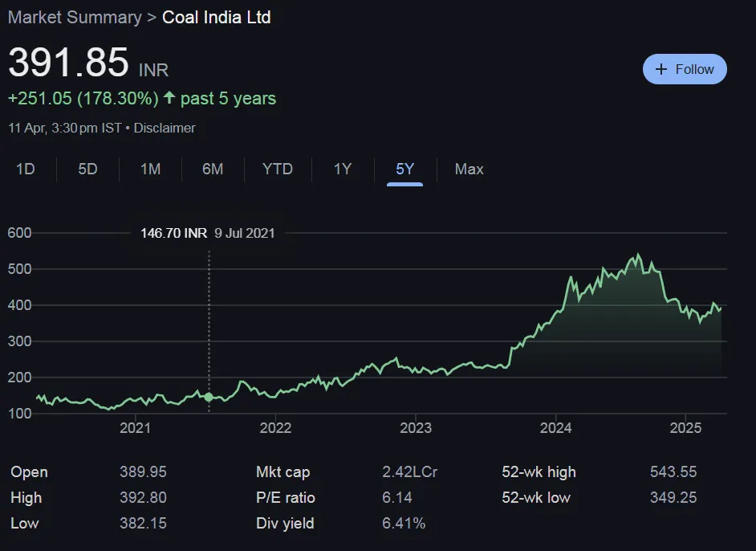Image resolution: width=756 pixels, height=551 pixels.
Task: Click the 52-wk high value 543.55
Action: tap(673, 471)
